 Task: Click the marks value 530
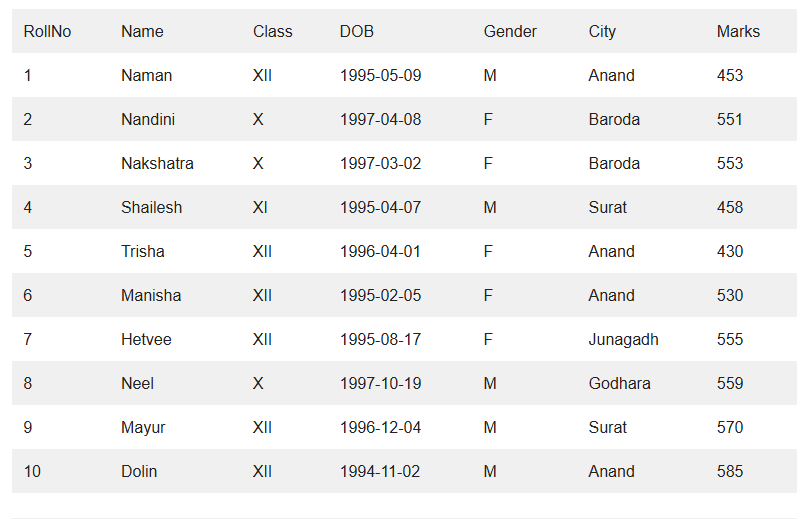pos(730,295)
